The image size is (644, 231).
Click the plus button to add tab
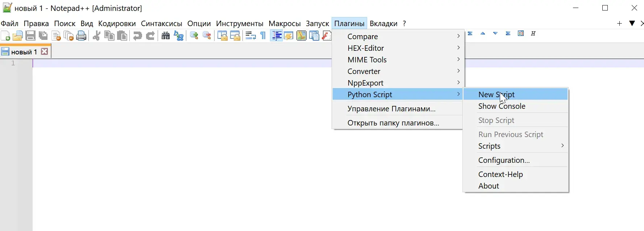[619, 23]
